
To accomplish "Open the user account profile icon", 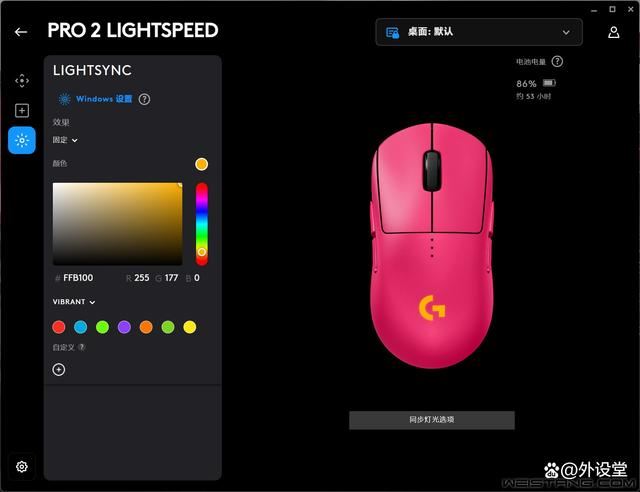I will click(613, 32).
